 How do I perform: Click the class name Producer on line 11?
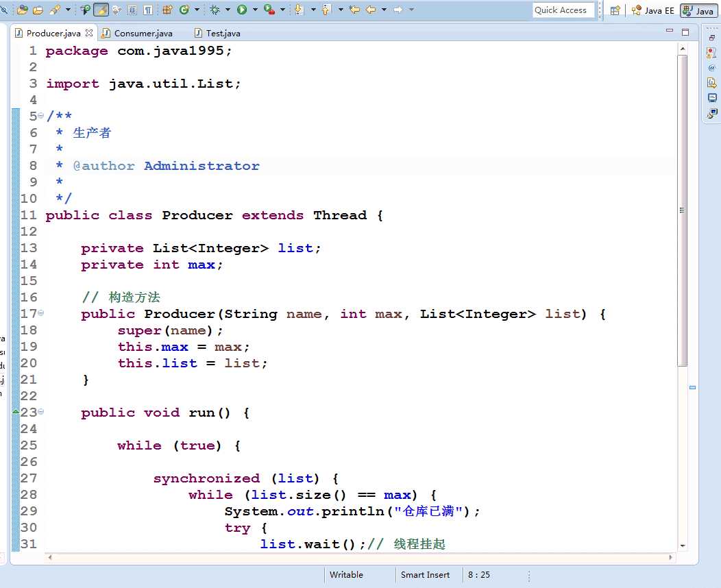point(197,215)
